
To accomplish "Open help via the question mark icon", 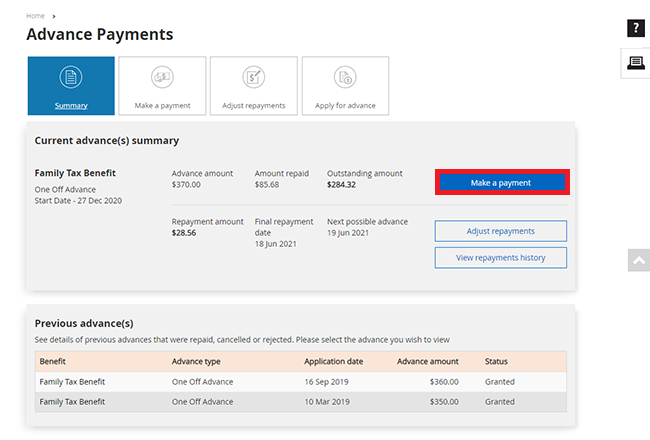I will 636,28.
